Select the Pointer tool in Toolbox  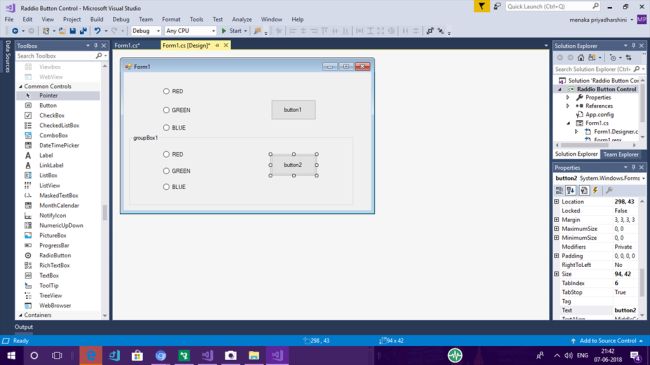pyautogui.click(x=58, y=95)
